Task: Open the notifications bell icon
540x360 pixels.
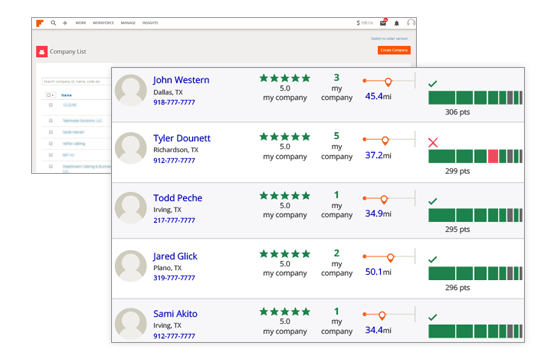Action: coord(397,23)
